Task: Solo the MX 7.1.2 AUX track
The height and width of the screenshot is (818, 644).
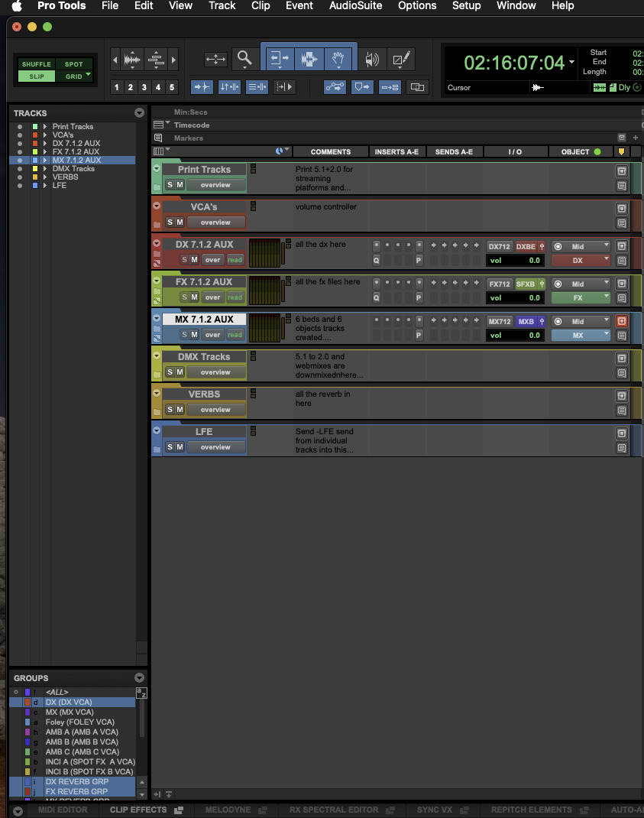Action: 184,335
